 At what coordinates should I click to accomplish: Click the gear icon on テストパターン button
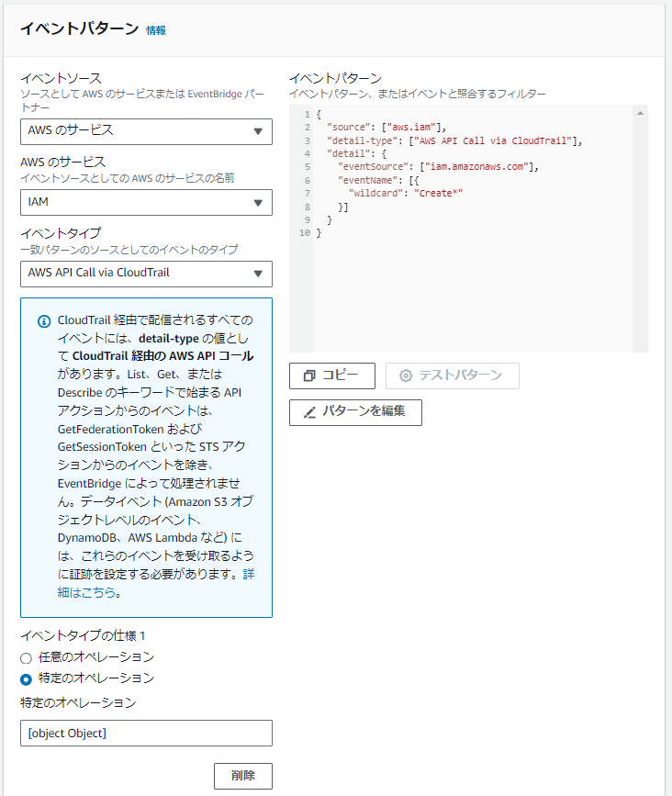[404, 376]
